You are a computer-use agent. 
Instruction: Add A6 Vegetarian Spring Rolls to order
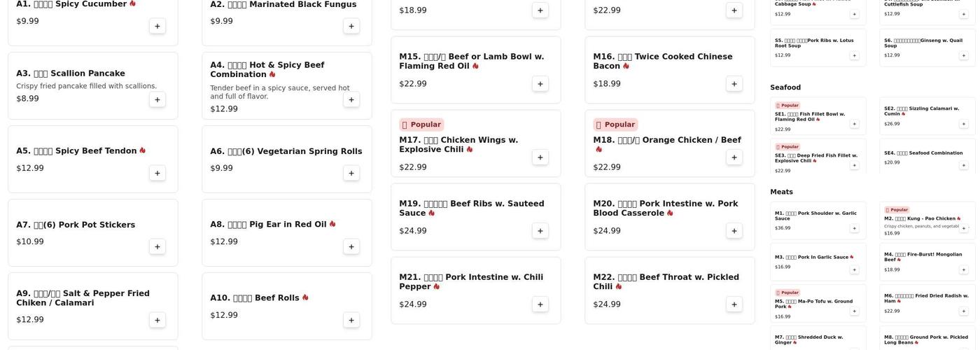click(x=351, y=173)
